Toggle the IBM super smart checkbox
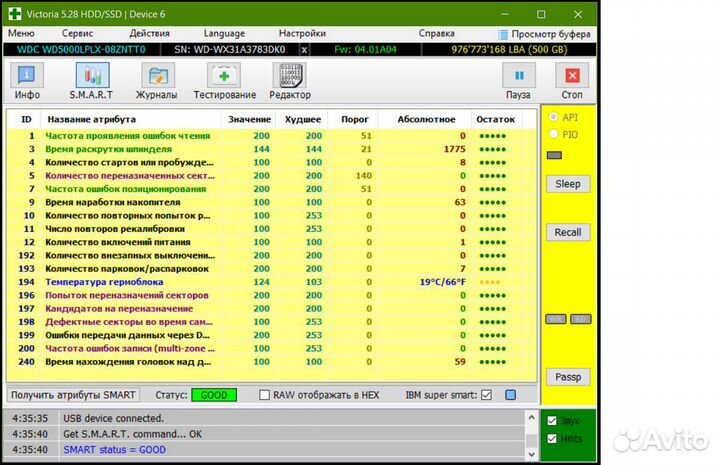Viewport: 720px width, 465px height. tap(487, 395)
